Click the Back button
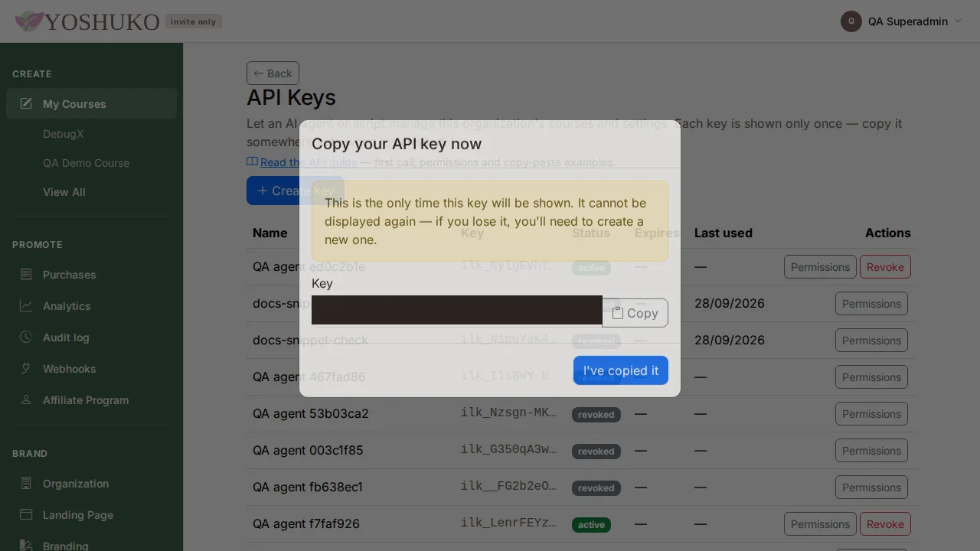The image size is (980, 551). pyautogui.click(x=273, y=73)
